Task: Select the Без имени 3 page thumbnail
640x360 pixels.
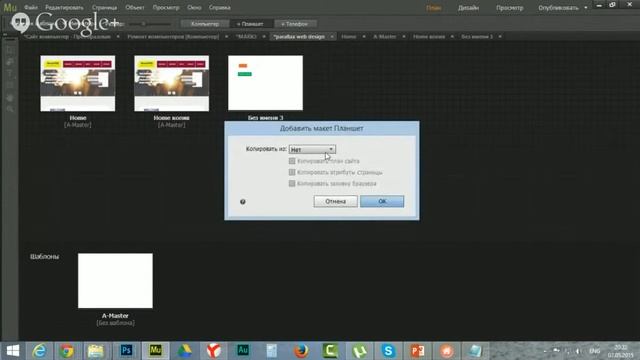Action: coord(265,83)
